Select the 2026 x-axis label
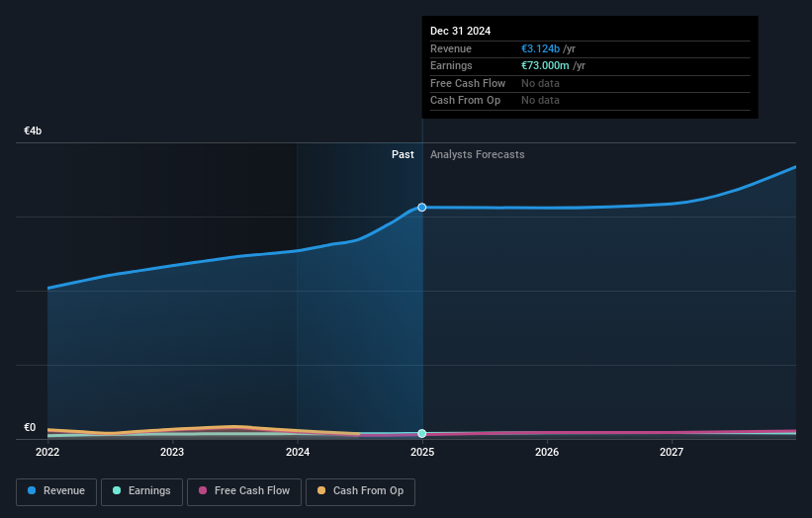Image resolution: width=812 pixels, height=518 pixels. click(547, 453)
